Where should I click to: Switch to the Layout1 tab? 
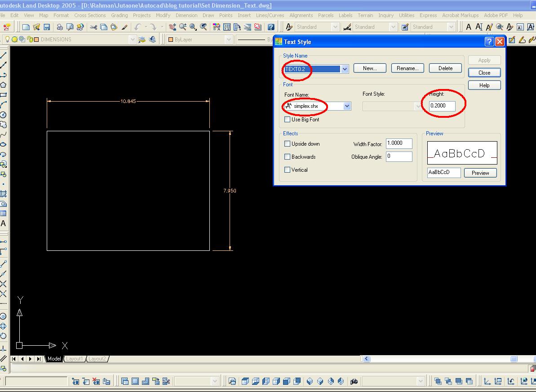coord(74,358)
